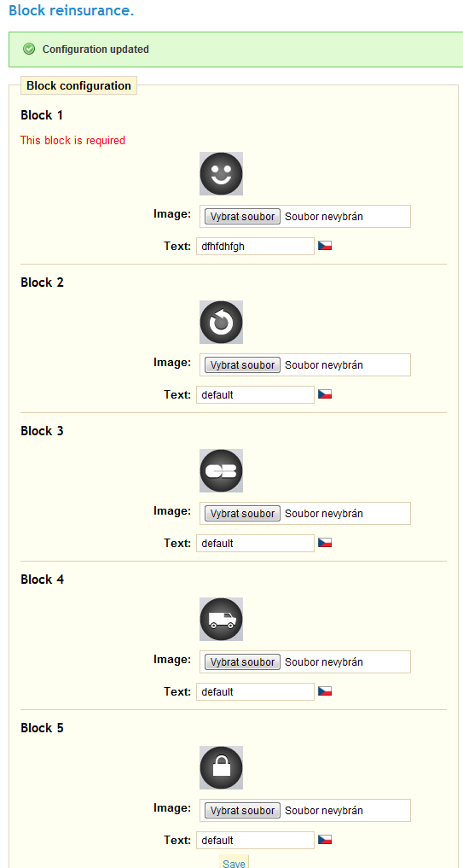Image resolution: width=463 pixels, height=868 pixels.
Task: Click the green checkmark in Configuration updated banner
Action: [29, 50]
